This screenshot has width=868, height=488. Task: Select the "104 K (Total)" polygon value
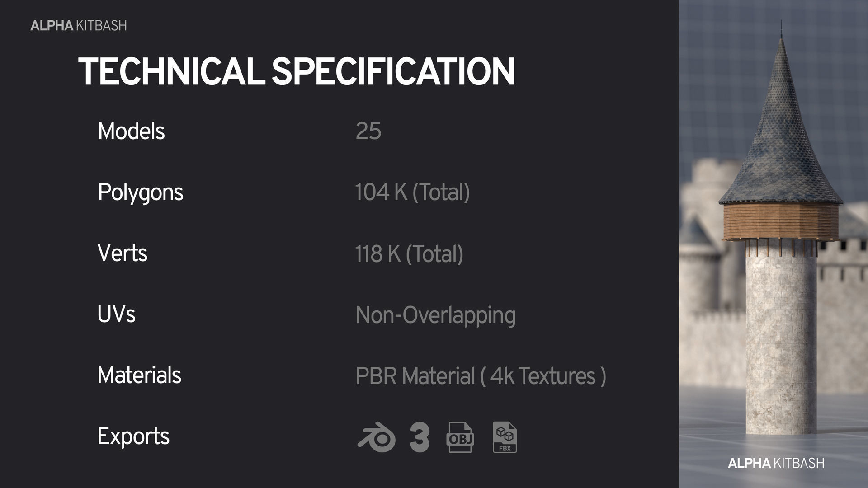[x=412, y=192]
